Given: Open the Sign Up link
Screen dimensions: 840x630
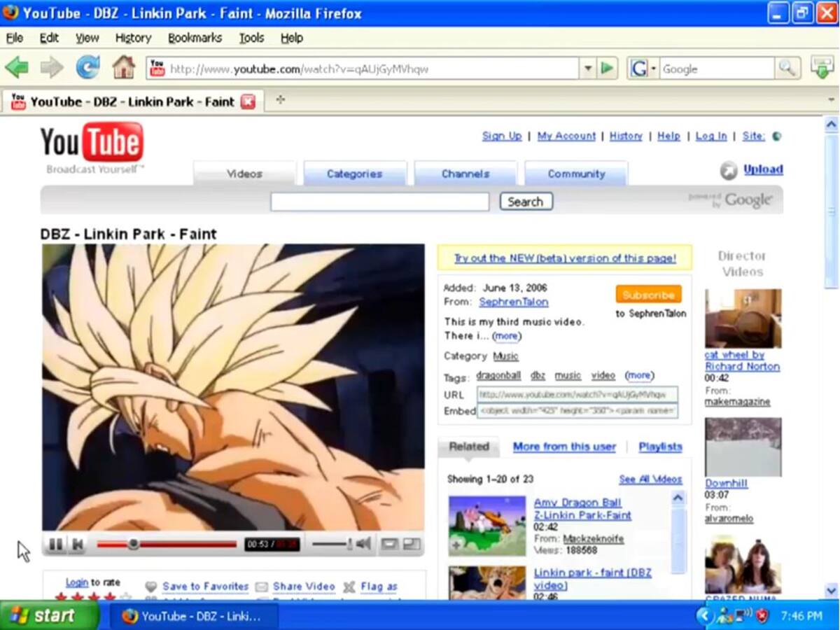Looking at the screenshot, I should (502, 136).
